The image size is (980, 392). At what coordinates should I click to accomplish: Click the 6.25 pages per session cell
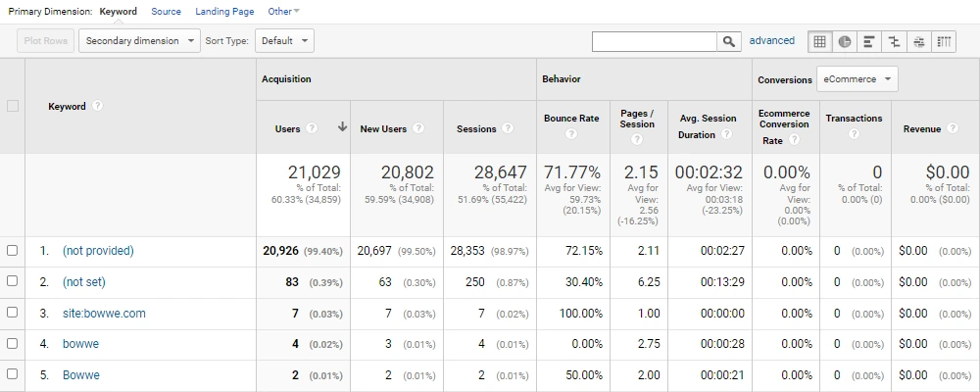point(648,282)
